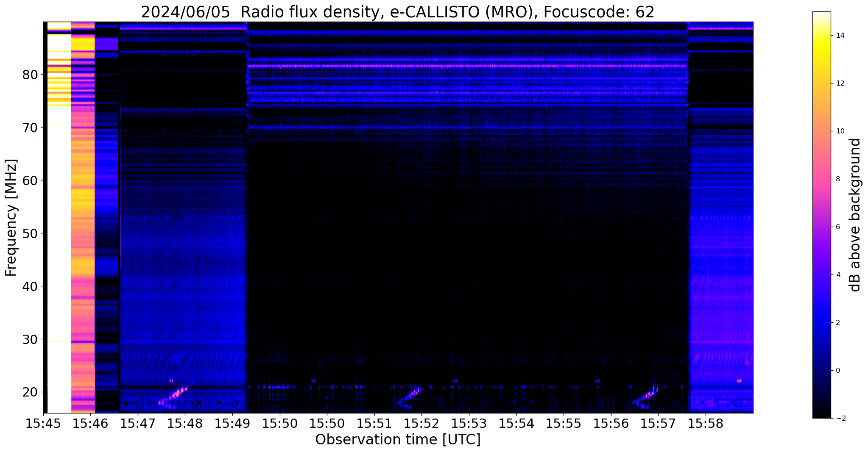Screen dimensions: 868x452
Task: Click the 80 MHz frequency tick label
Action: point(30,75)
